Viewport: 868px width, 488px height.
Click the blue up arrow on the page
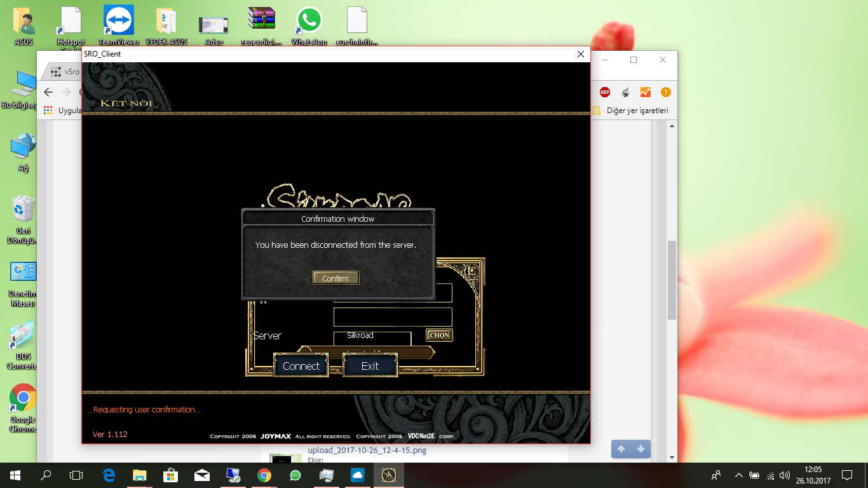click(x=621, y=449)
